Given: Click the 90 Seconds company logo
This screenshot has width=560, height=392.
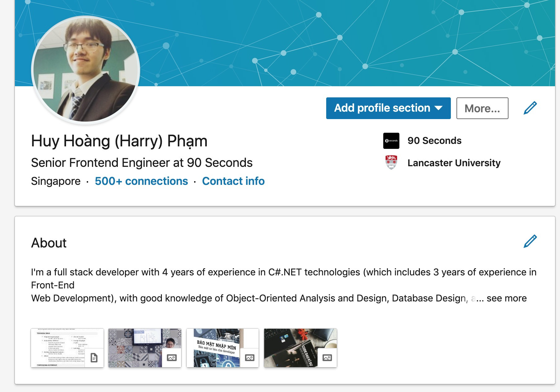Looking at the screenshot, I should 391,141.
